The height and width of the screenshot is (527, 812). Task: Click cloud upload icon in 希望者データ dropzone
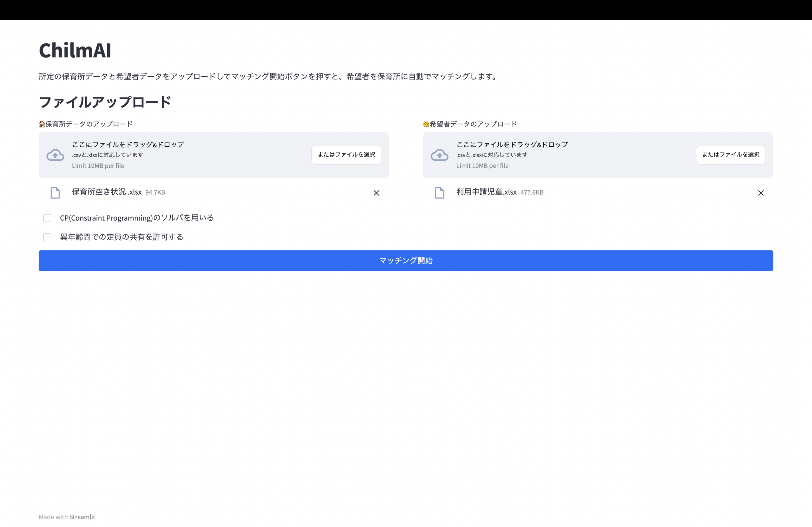[x=439, y=155]
